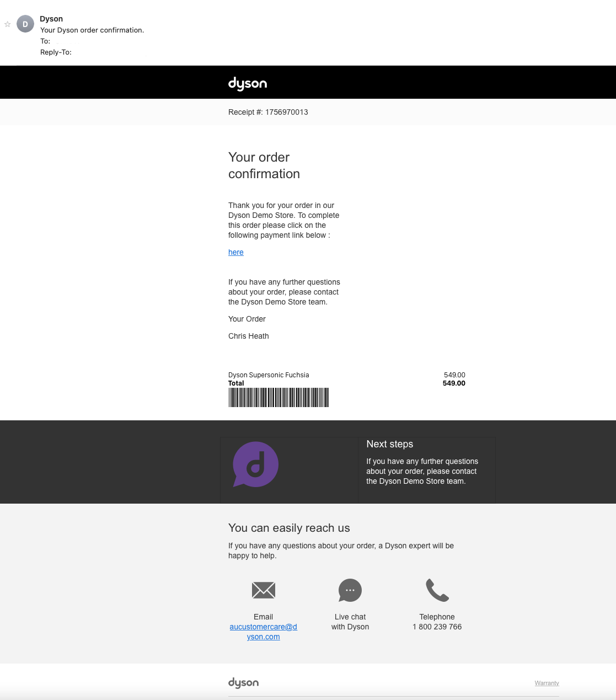Open the aucustomercare@dyson.com email link

263,632
